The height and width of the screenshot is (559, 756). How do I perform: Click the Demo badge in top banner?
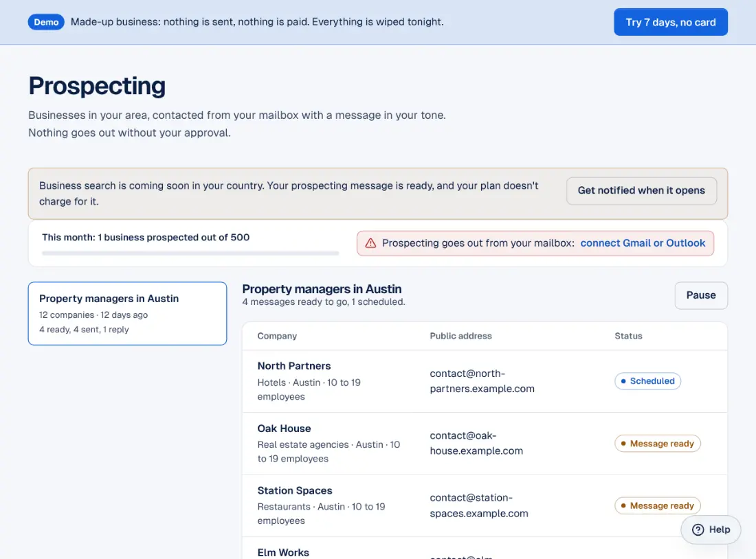click(46, 22)
